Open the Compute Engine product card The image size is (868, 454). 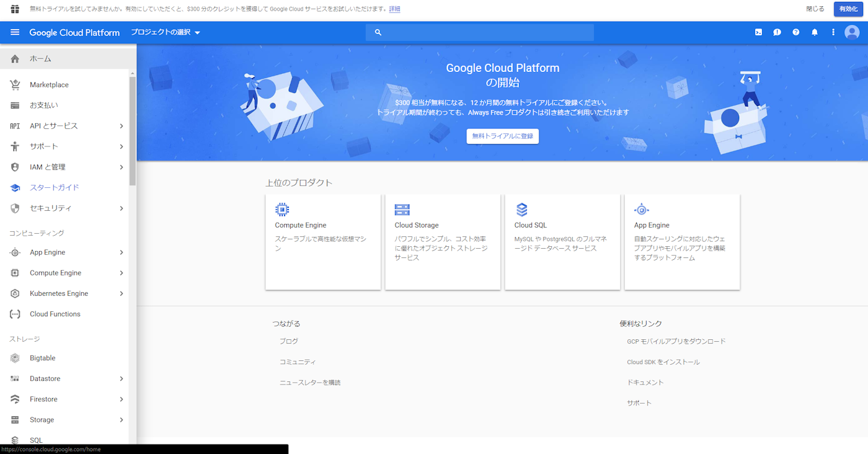pyautogui.click(x=323, y=242)
